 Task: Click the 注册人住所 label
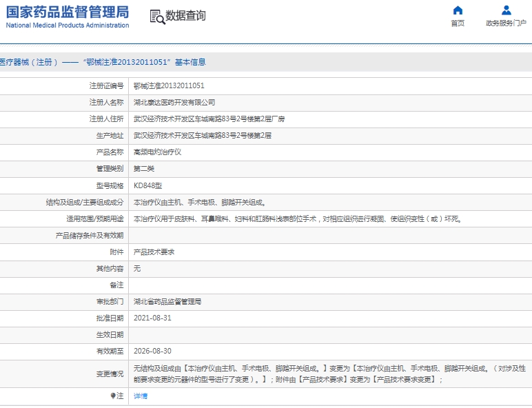pos(107,119)
